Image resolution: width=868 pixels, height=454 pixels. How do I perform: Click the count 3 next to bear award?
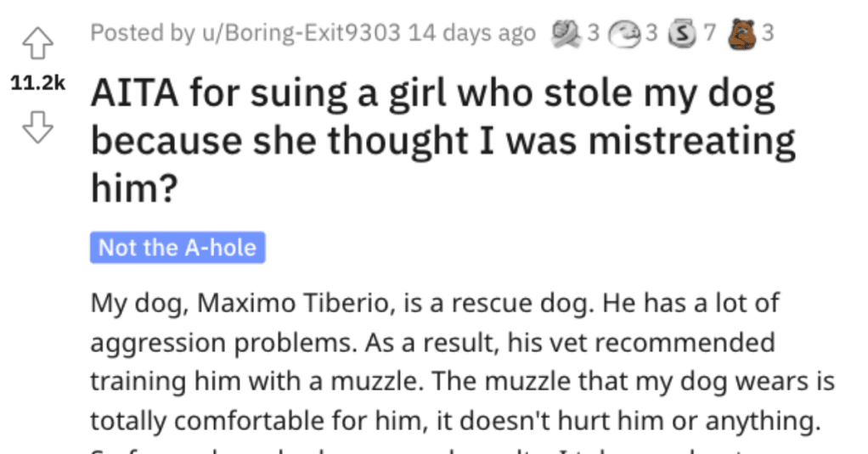pos(767,33)
